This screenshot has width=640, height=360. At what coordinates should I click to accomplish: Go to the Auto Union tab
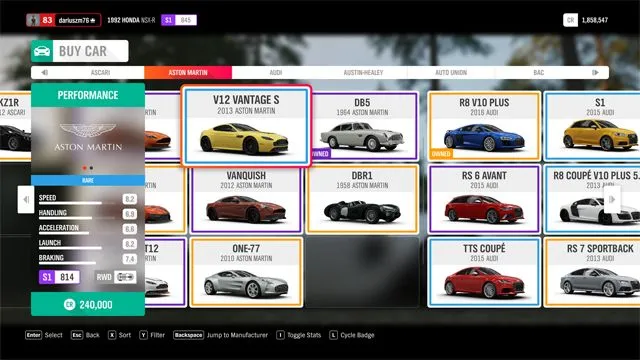pos(451,73)
